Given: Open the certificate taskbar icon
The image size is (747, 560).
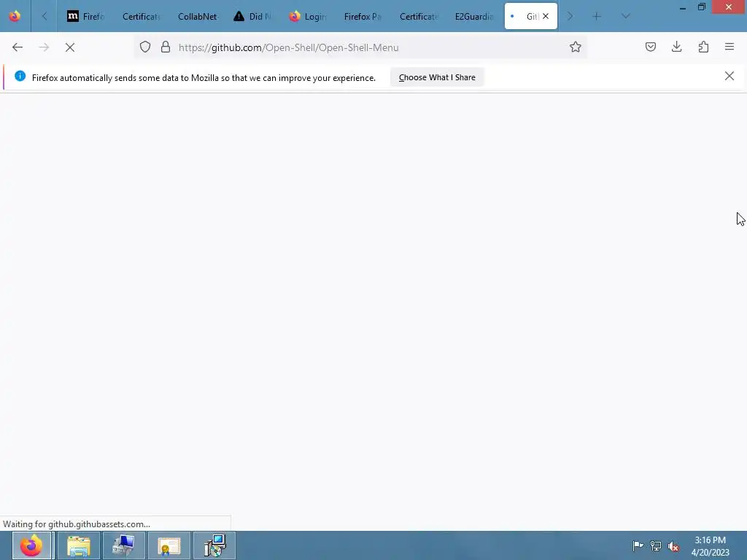Looking at the screenshot, I should click(x=169, y=545).
